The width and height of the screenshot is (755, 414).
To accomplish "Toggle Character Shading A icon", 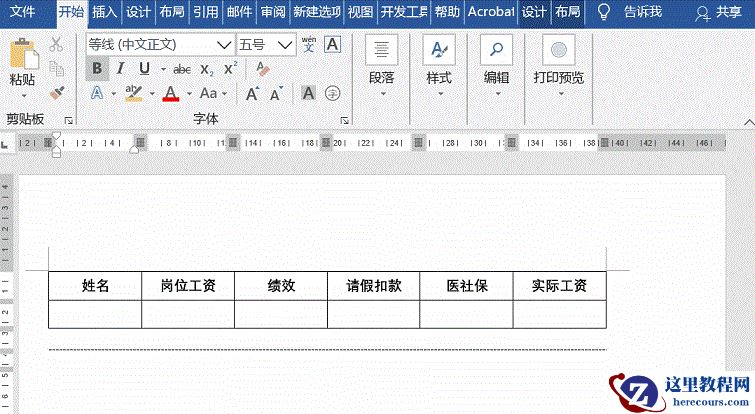I will coord(308,92).
